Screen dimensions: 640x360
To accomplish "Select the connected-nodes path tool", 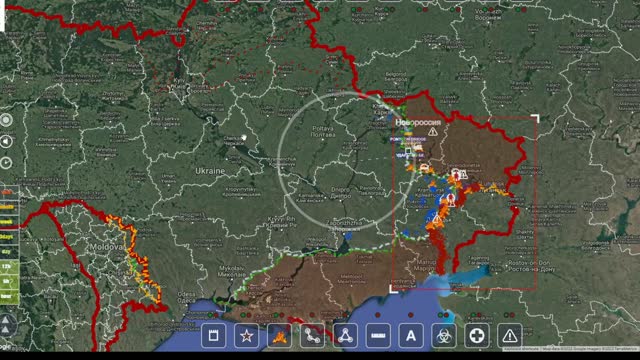I will 312,336.
